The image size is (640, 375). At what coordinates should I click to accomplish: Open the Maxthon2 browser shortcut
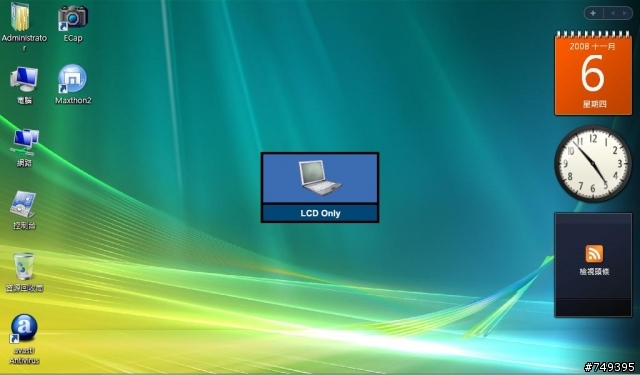click(72, 78)
